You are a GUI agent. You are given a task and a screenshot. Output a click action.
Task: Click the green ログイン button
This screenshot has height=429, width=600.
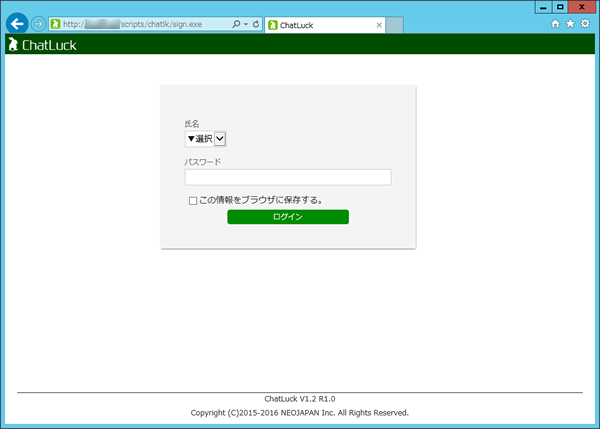[x=288, y=217]
